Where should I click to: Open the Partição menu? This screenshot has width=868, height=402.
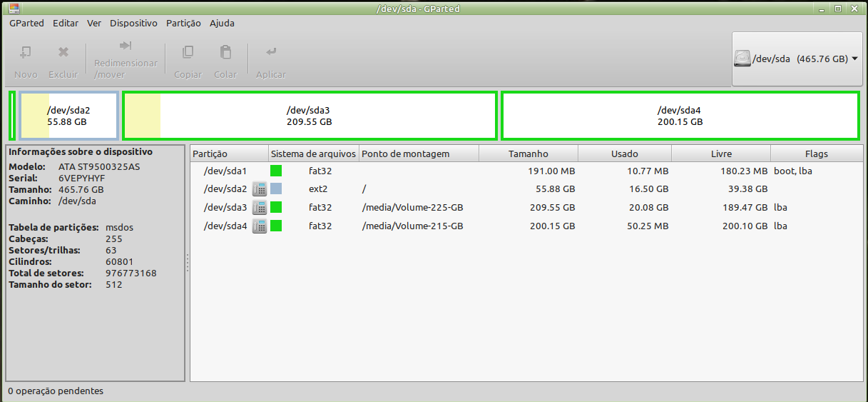[183, 23]
